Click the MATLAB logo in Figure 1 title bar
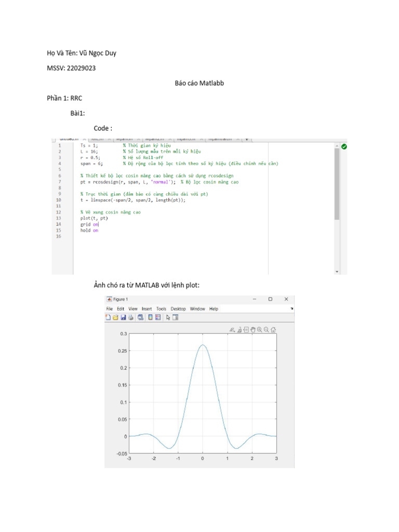 [x=109, y=299]
